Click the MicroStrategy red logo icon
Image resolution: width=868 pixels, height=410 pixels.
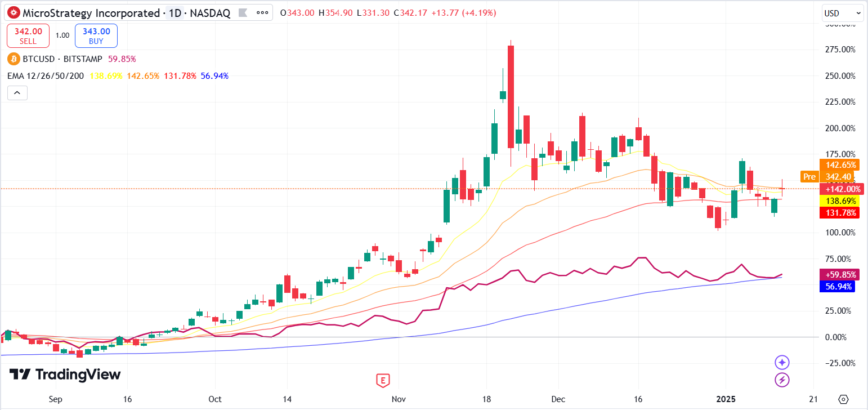(x=14, y=12)
